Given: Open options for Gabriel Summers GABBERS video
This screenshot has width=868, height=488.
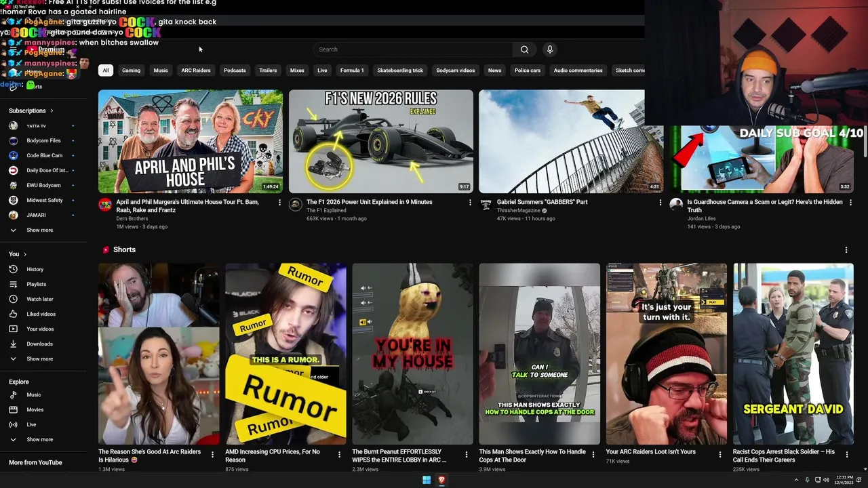Looking at the screenshot, I should pyautogui.click(x=660, y=202).
